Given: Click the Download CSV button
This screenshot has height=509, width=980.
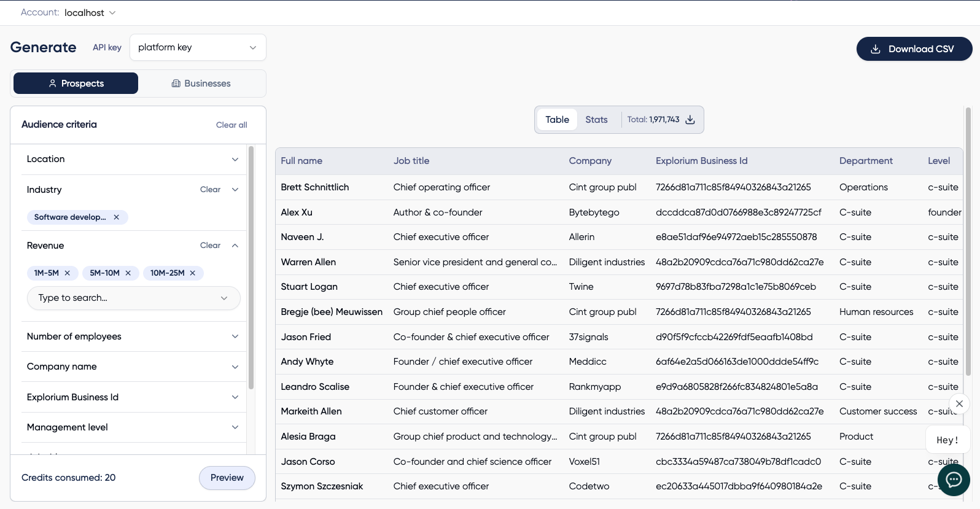Looking at the screenshot, I should tap(914, 49).
